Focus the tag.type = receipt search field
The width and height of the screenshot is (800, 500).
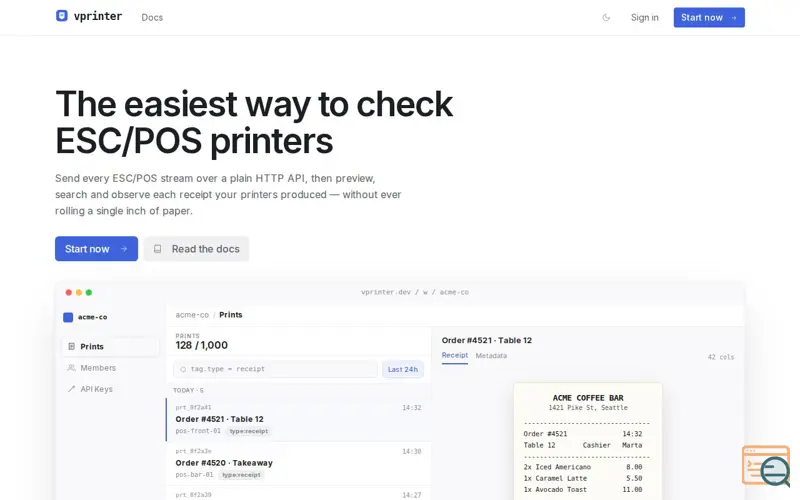[x=276, y=369]
